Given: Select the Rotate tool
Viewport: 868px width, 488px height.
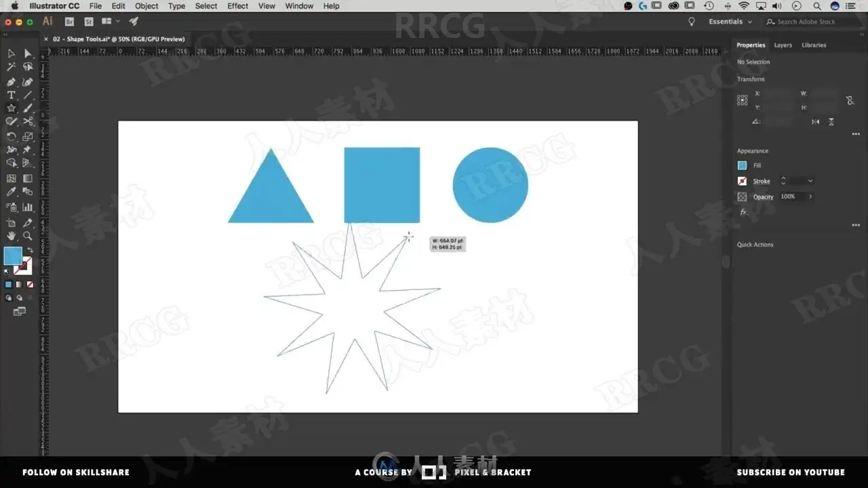Looking at the screenshot, I should pyautogui.click(x=12, y=136).
